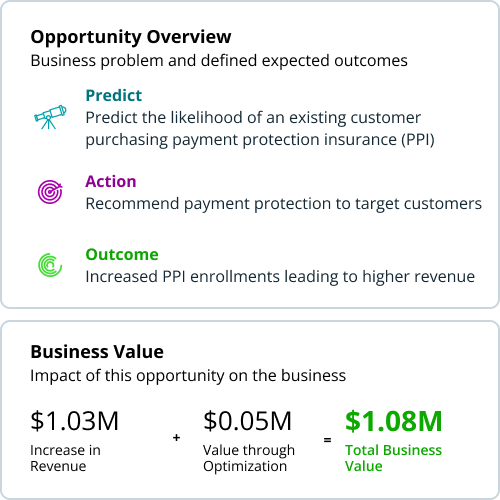Image resolution: width=500 pixels, height=500 pixels.
Task: Click the Recommend payment protection text
Action: [284, 204]
